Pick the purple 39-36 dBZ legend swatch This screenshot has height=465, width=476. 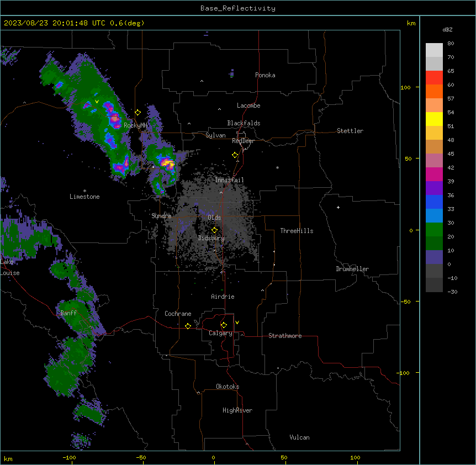[x=434, y=188]
